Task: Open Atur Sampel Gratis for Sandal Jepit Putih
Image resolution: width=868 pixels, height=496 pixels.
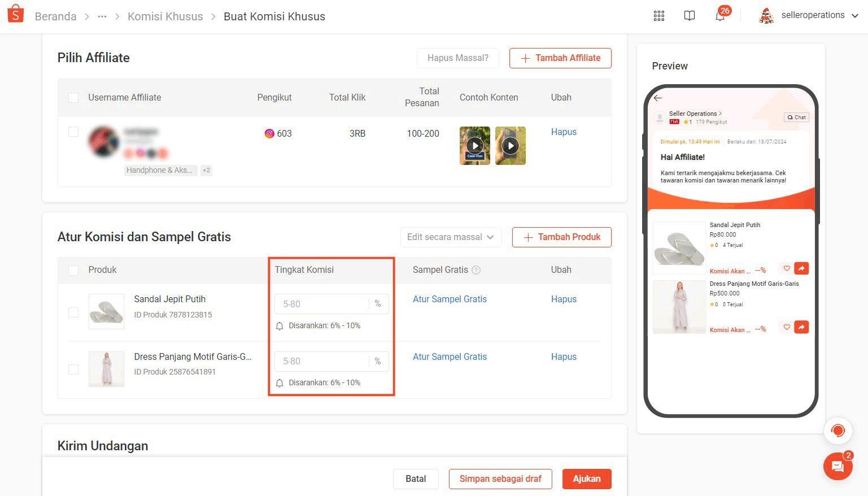Action: (450, 299)
